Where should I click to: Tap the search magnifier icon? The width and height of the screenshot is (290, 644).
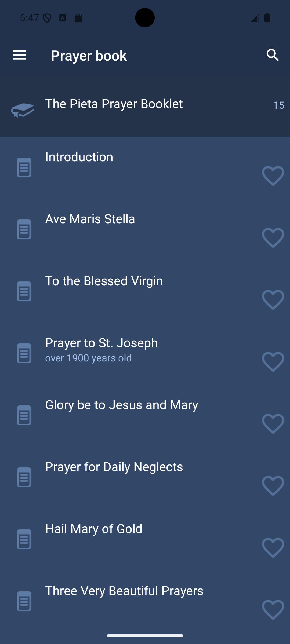(273, 55)
